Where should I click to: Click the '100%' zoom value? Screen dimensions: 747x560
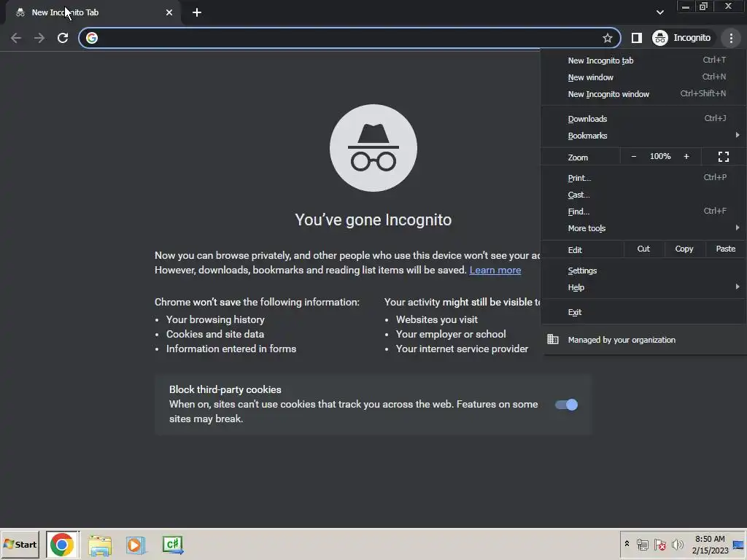659,156
